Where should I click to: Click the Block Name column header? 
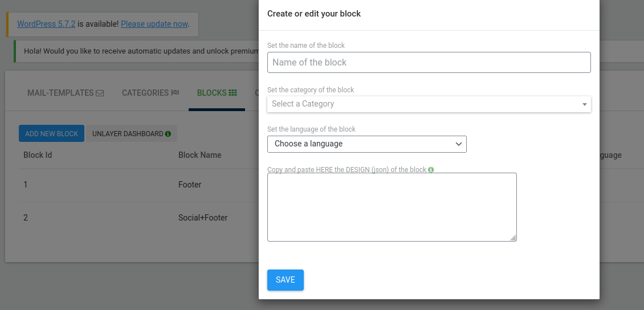click(x=199, y=155)
